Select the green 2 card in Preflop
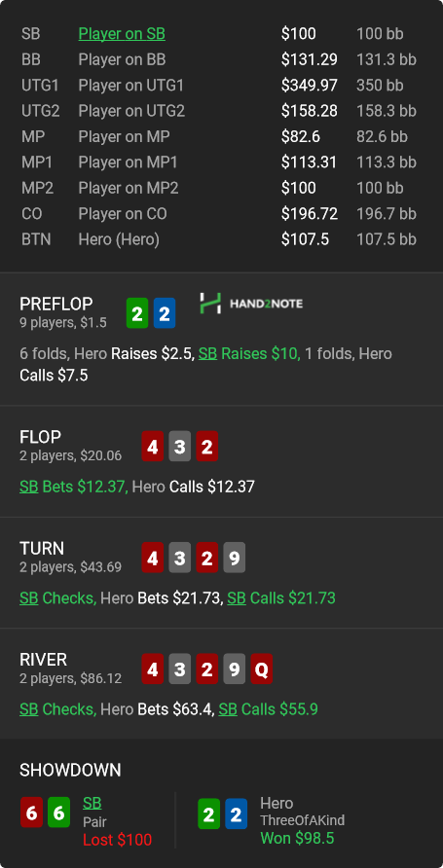This screenshot has width=443, height=868. point(137,313)
